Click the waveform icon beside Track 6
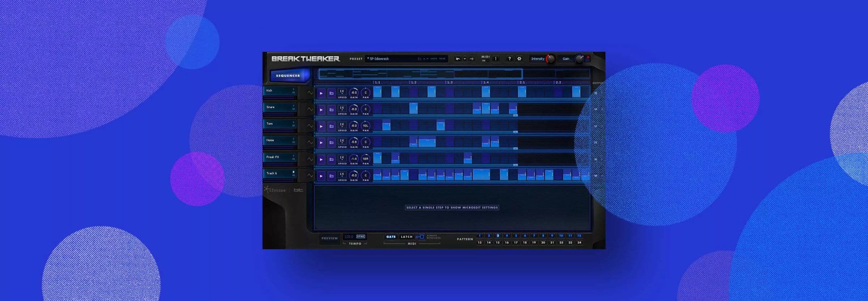This screenshot has width=868, height=301. (310, 175)
